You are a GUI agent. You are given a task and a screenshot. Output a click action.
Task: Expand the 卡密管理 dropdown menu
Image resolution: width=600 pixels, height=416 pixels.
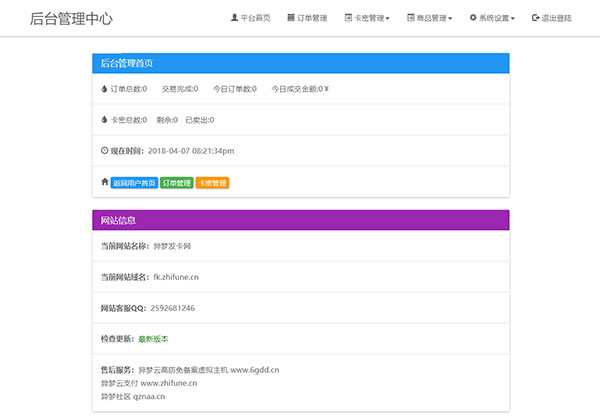[x=367, y=18]
